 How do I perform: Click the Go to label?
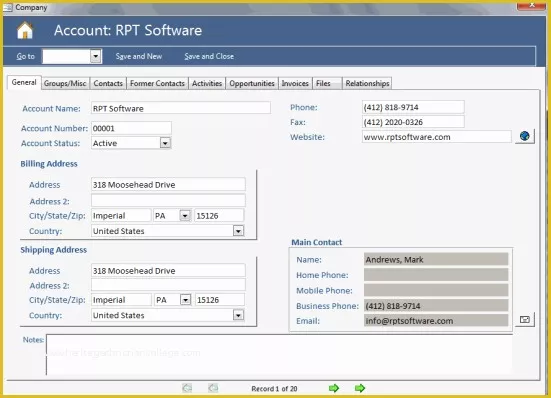[x=26, y=56]
